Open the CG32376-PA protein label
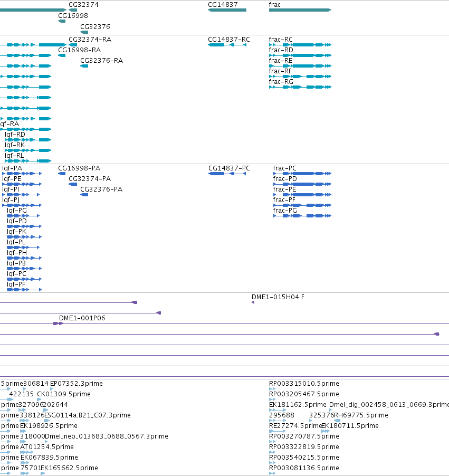 point(101,189)
